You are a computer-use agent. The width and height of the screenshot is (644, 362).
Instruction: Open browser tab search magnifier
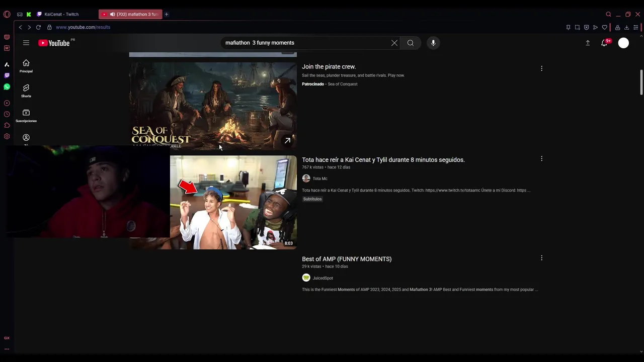coord(608,14)
